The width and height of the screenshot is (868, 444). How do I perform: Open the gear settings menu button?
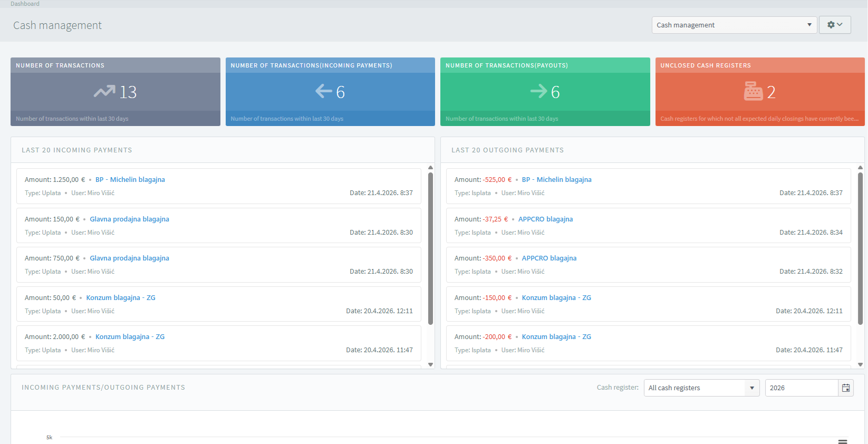834,25
